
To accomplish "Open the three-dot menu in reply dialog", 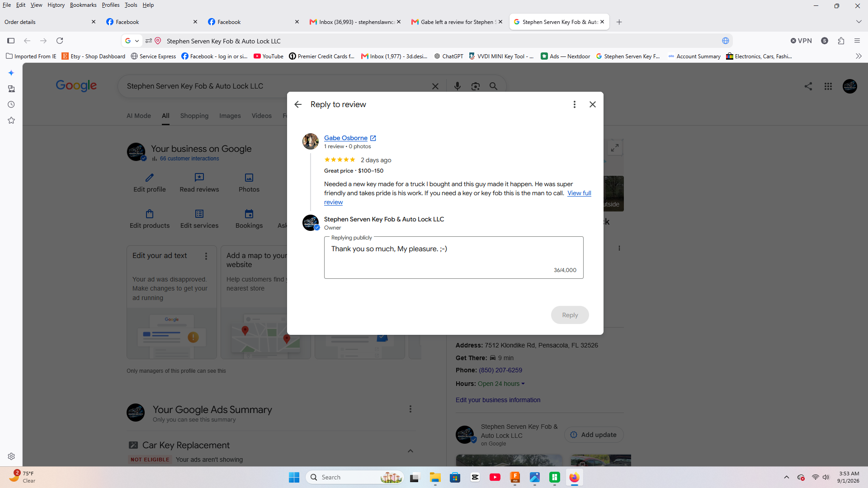I will (x=575, y=104).
